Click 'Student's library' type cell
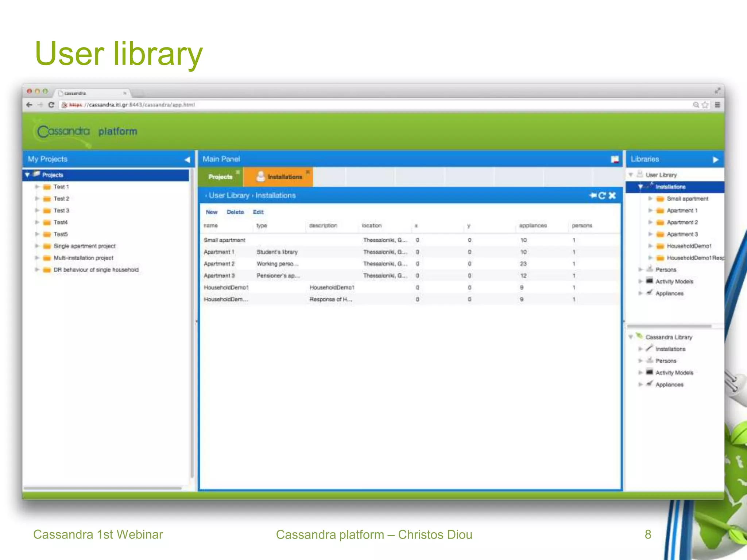This screenshot has width=747, height=560. point(277,252)
